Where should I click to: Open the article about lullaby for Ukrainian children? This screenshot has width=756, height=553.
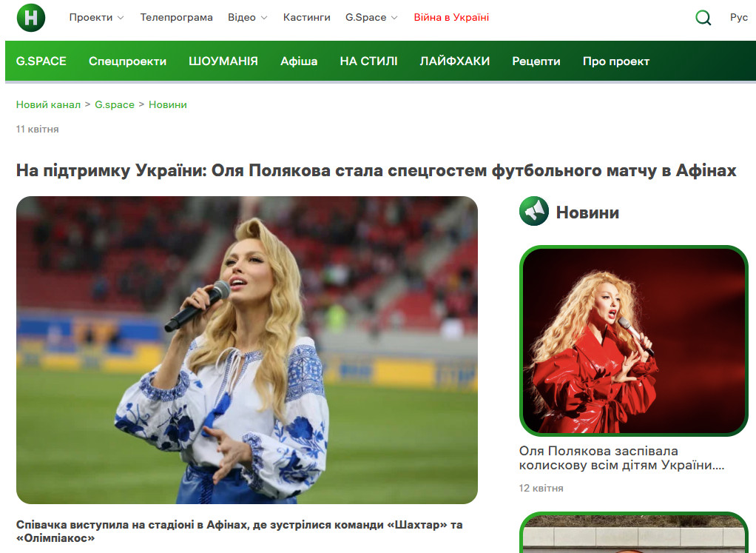620,458
